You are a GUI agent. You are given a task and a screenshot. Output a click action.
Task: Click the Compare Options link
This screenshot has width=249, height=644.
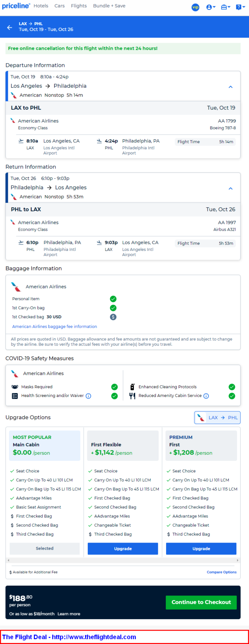[x=221, y=572]
